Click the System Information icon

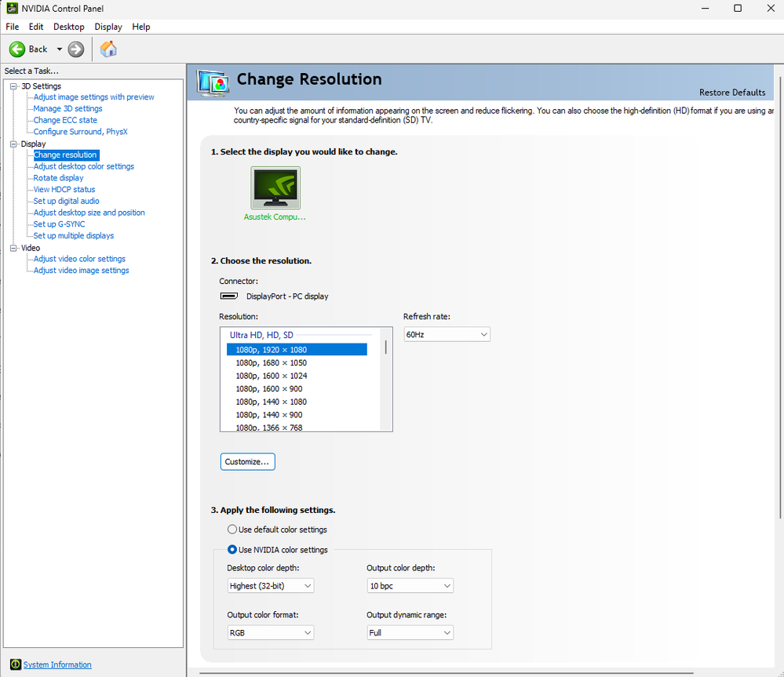click(x=16, y=664)
